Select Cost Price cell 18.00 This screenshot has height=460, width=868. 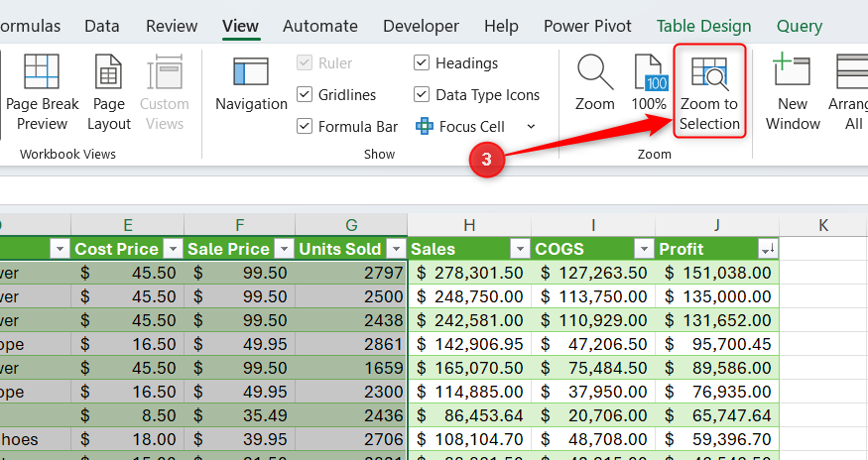point(127,439)
